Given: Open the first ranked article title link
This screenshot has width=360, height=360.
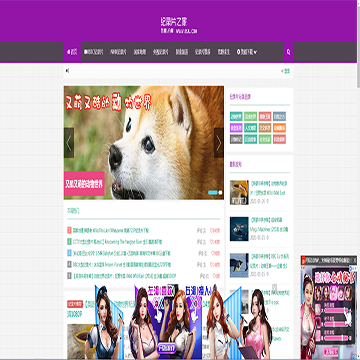Looking at the screenshot, I should pos(111,230).
